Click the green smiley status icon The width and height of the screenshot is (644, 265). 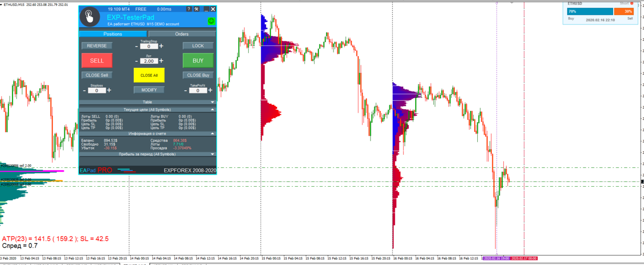tap(211, 21)
